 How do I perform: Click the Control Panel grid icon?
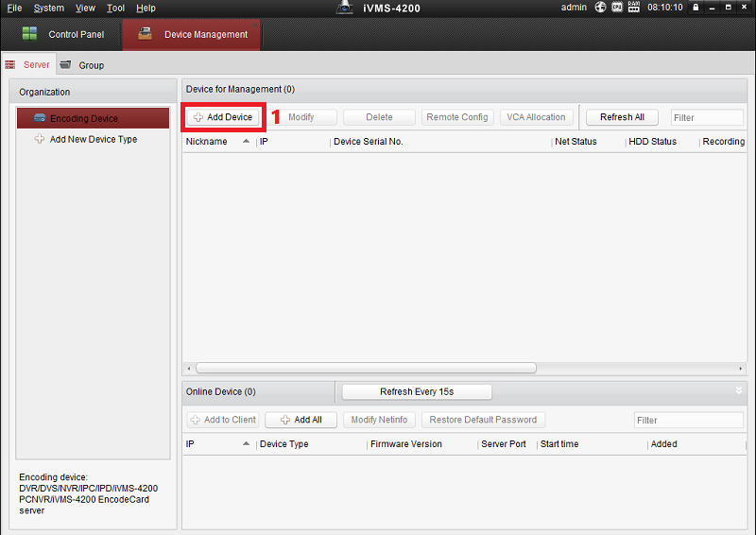[29, 34]
